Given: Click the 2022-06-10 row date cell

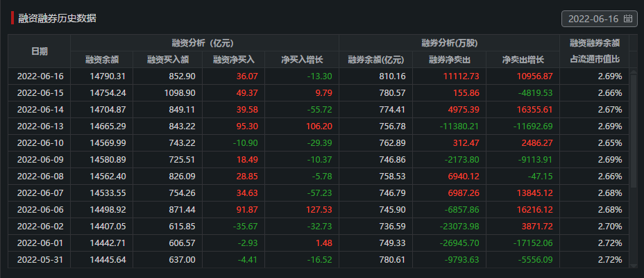Looking at the screenshot, I should pyautogui.click(x=40, y=142).
